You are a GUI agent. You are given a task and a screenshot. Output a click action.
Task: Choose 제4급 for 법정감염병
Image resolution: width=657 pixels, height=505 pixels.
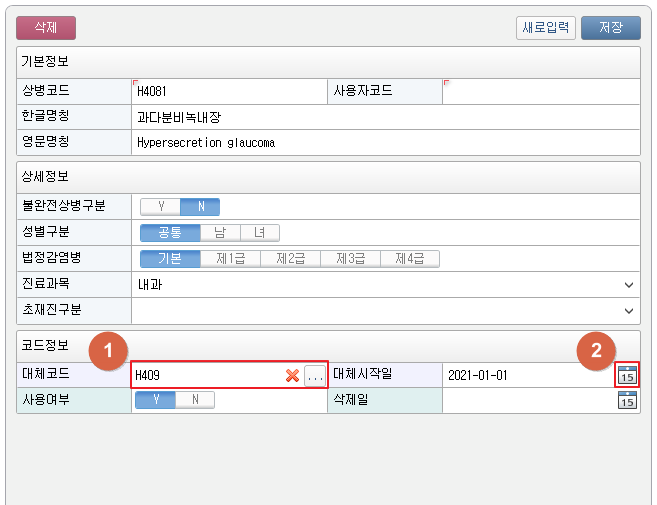pos(410,259)
